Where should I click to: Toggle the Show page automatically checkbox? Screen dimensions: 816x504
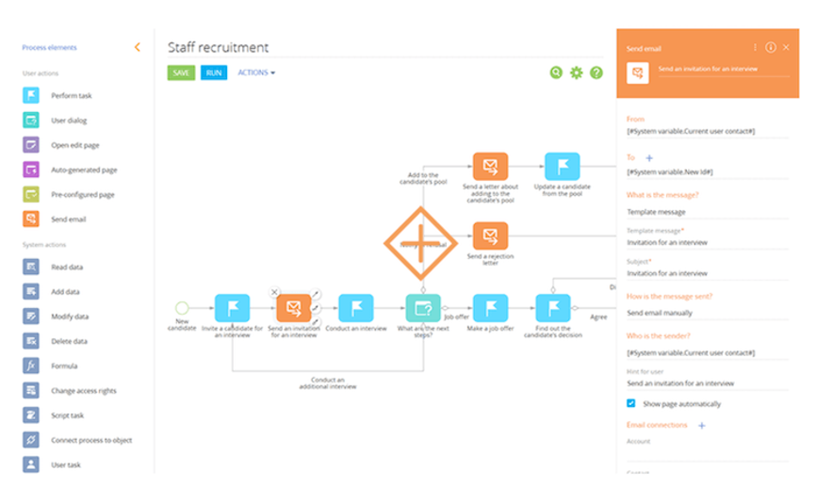click(630, 403)
